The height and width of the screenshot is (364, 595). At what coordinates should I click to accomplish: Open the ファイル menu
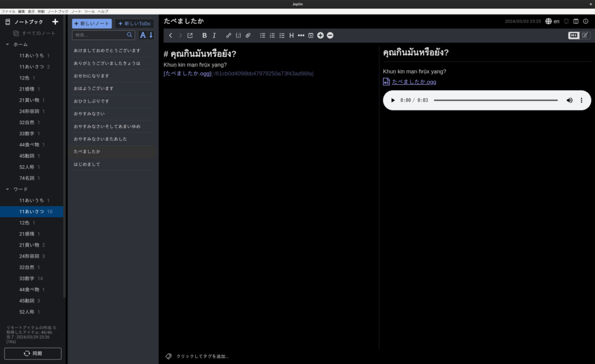pos(8,12)
